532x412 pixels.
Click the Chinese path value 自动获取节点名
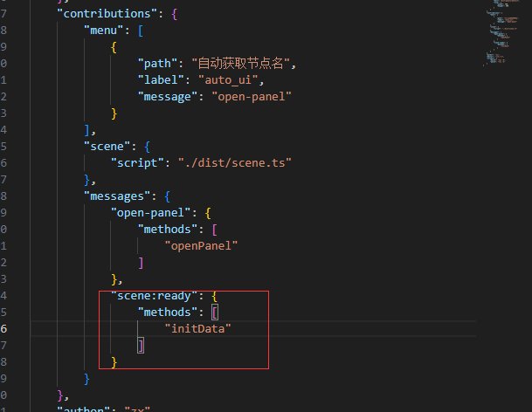(x=240, y=63)
